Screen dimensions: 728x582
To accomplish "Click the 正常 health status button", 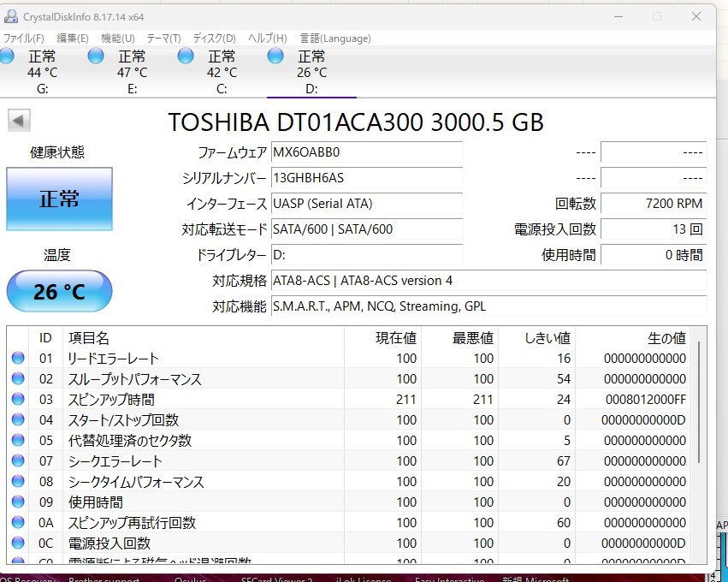I will [x=59, y=199].
